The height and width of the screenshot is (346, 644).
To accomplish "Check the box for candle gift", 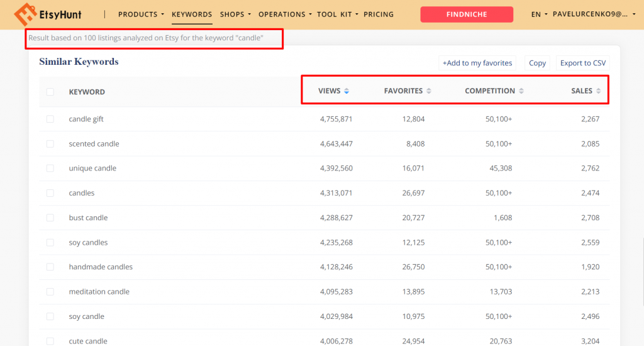I will click(x=50, y=119).
